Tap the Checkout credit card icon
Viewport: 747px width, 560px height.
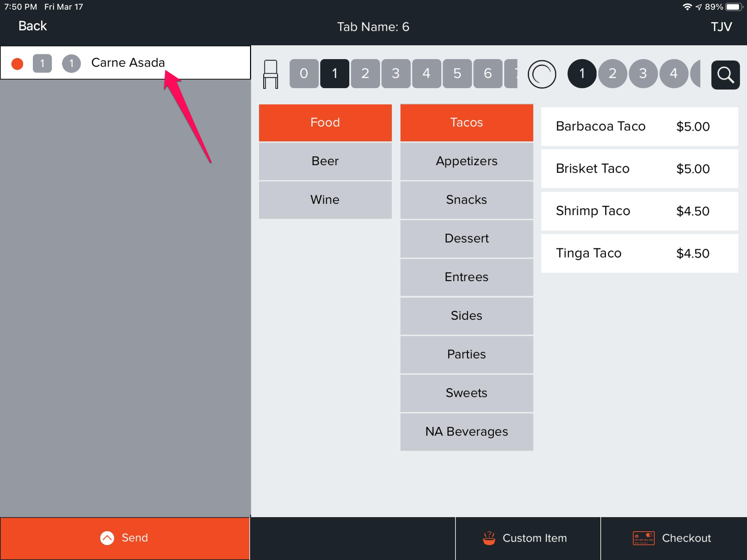click(x=643, y=538)
